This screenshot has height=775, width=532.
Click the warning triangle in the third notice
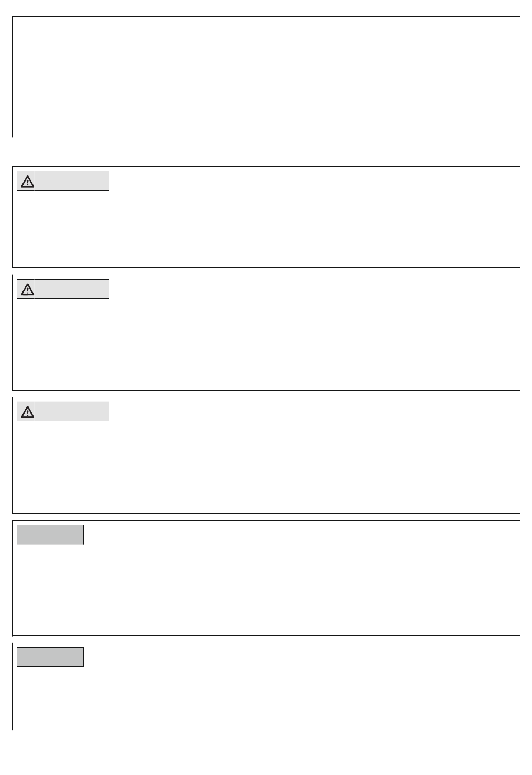pos(27,412)
